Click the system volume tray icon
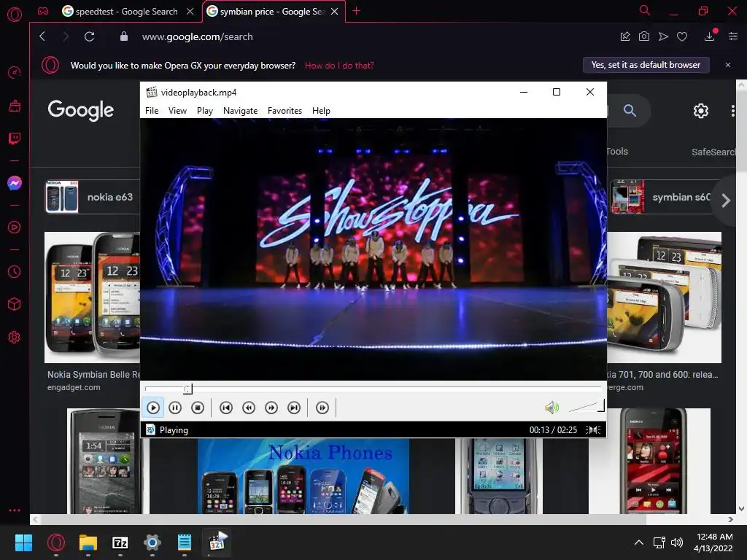Viewport: 747px width, 560px height. [676, 542]
